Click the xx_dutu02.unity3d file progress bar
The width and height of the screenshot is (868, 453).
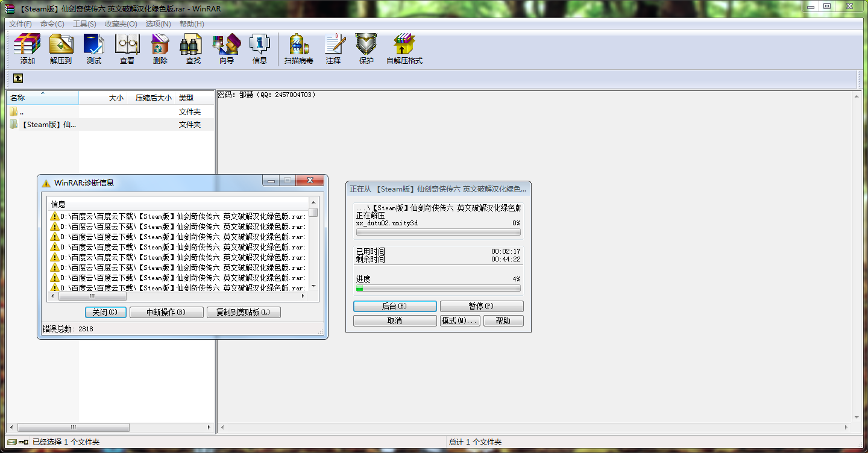click(438, 232)
